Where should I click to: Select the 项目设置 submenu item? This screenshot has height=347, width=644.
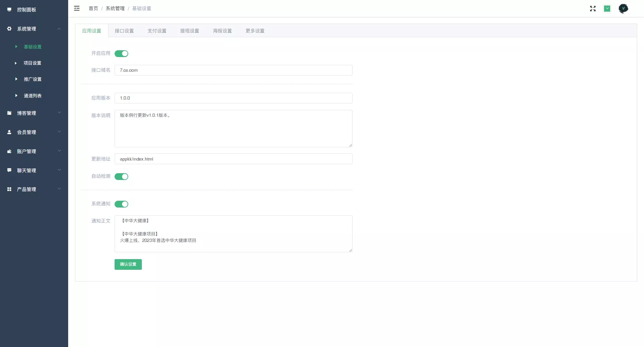32,63
